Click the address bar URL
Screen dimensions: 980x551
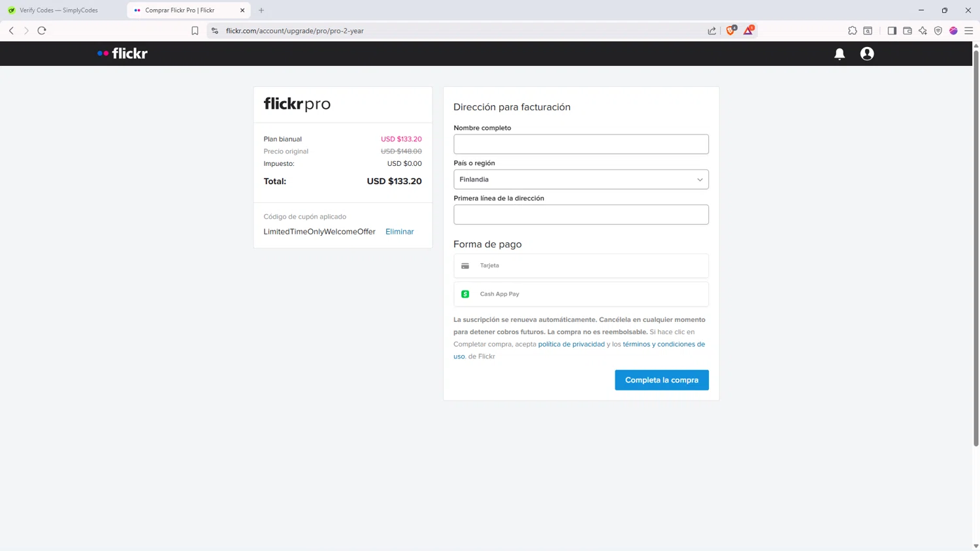click(x=295, y=31)
